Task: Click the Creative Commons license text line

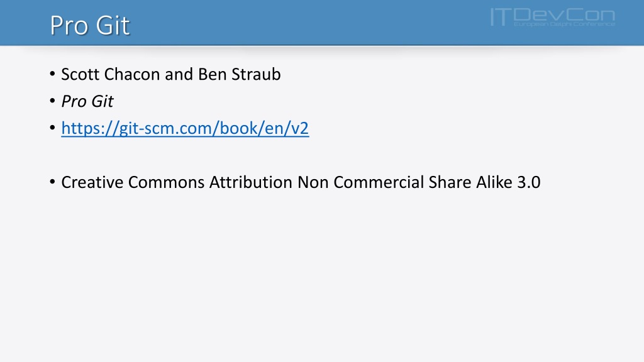Action: point(301,182)
